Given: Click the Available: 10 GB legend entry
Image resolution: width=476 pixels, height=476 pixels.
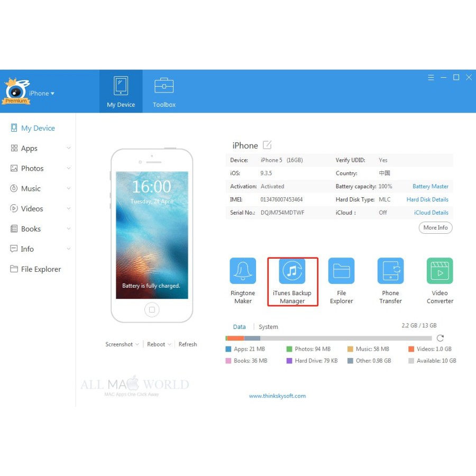Looking at the screenshot, I should click(432, 361).
